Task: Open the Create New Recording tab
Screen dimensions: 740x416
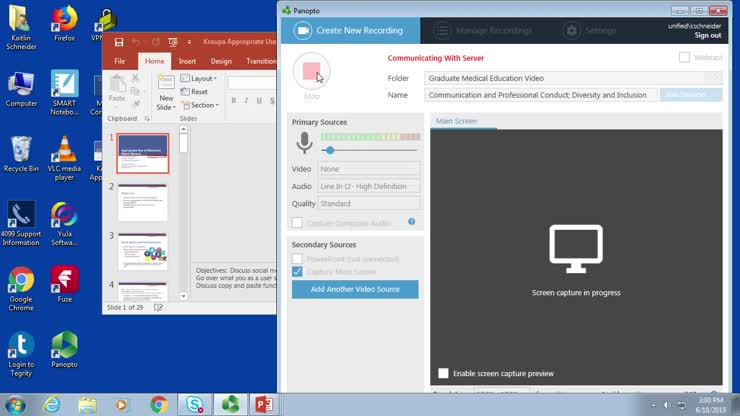Action: click(x=349, y=31)
